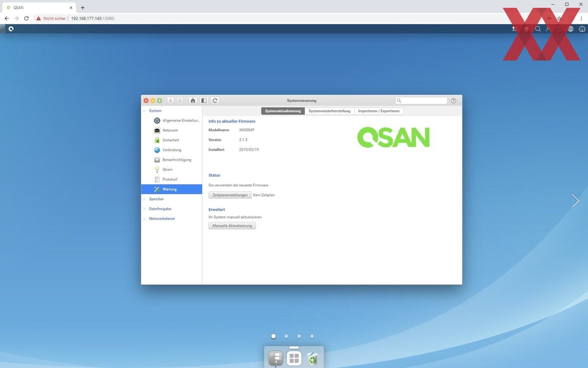Collapse the System tree section
Viewport: 588px width, 368px height.
click(144, 111)
